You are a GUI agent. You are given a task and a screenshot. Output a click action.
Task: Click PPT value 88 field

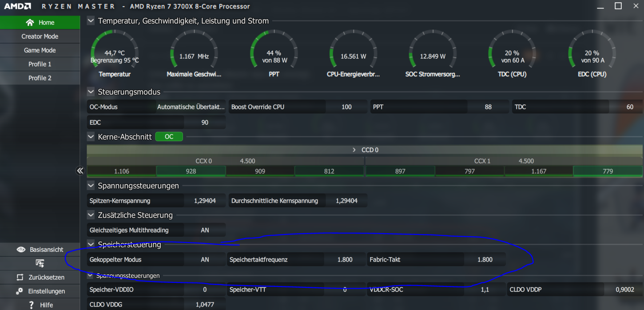click(x=488, y=107)
